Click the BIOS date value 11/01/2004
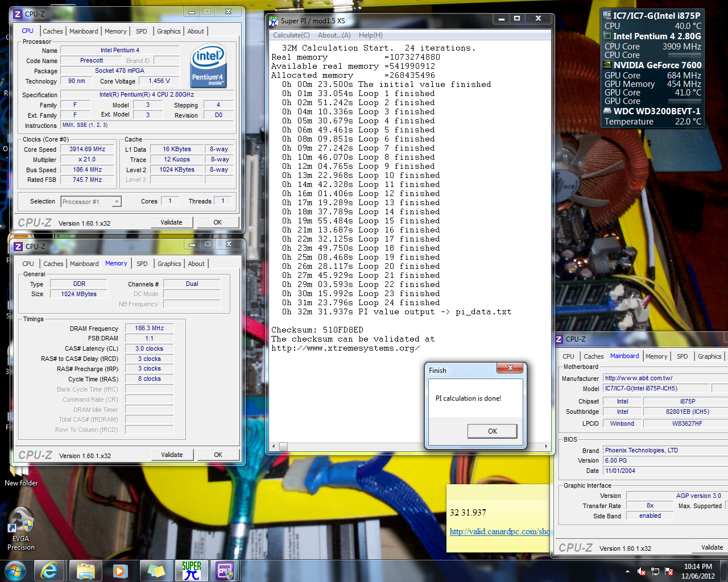The image size is (728, 582). (665, 471)
